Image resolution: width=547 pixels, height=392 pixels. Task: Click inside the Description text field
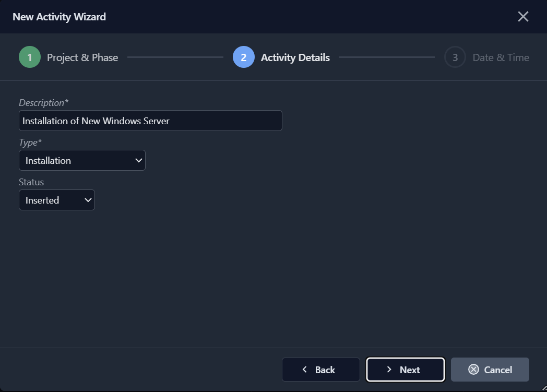[150, 121]
